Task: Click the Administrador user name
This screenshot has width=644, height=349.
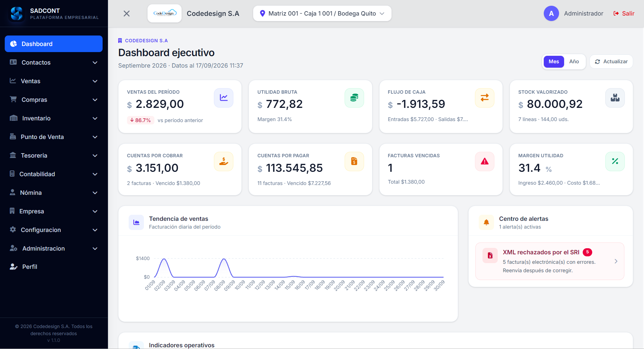Action: pos(583,14)
